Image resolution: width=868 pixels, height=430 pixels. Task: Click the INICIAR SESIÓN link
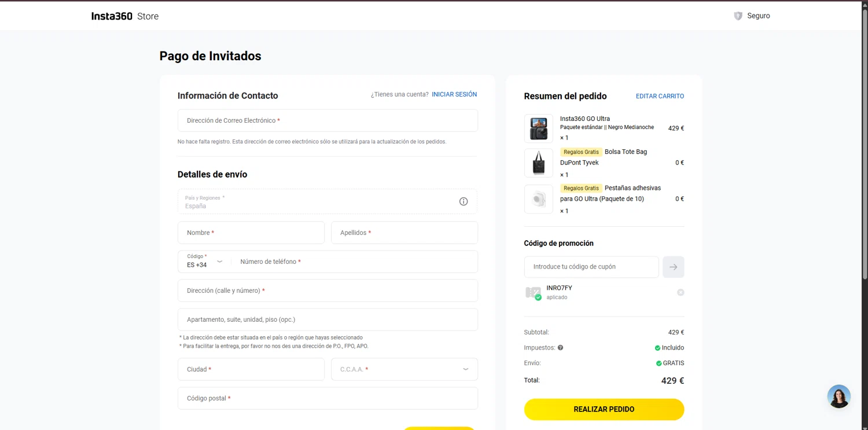pos(454,94)
